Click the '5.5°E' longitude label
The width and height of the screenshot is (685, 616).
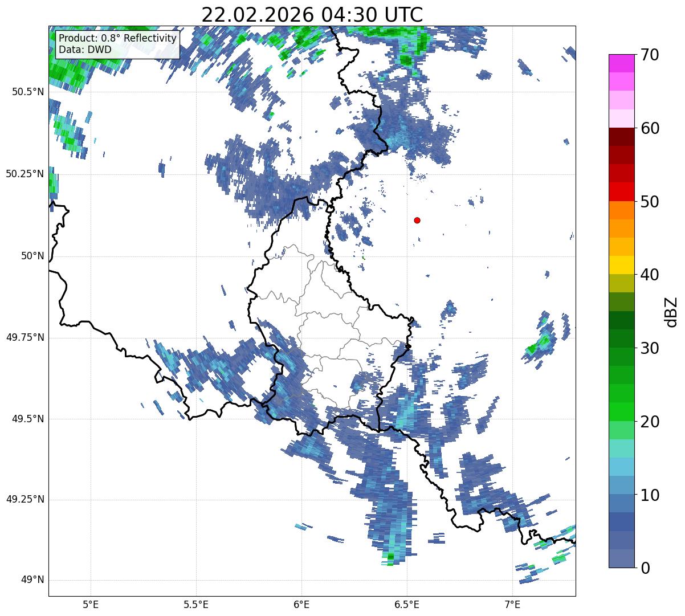coord(196,604)
